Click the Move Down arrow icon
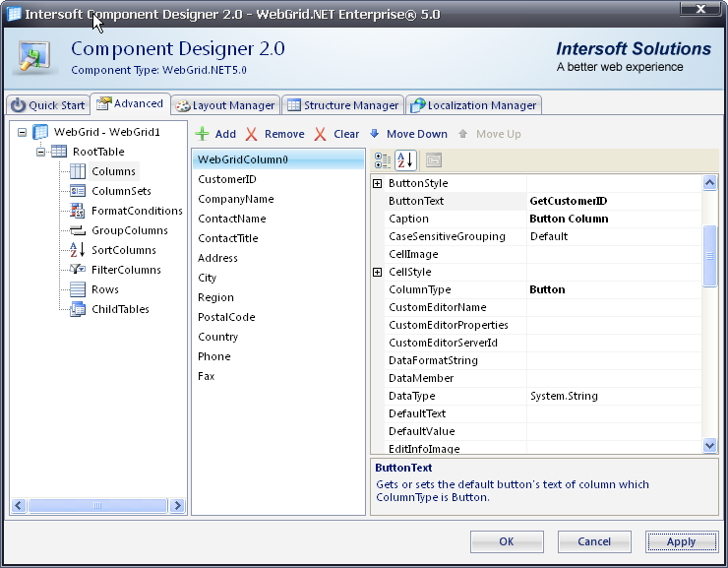 pyautogui.click(x=374, y=134)
